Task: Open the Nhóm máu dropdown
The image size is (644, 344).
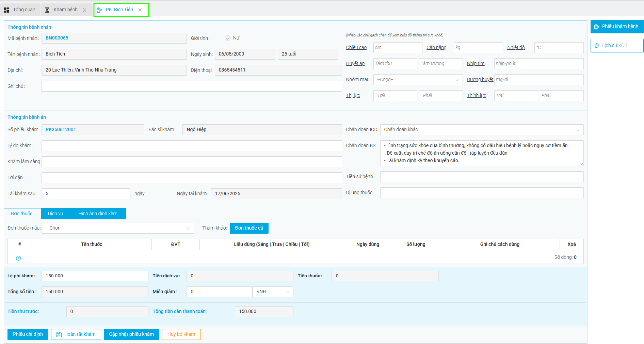Action: (418, 80)
